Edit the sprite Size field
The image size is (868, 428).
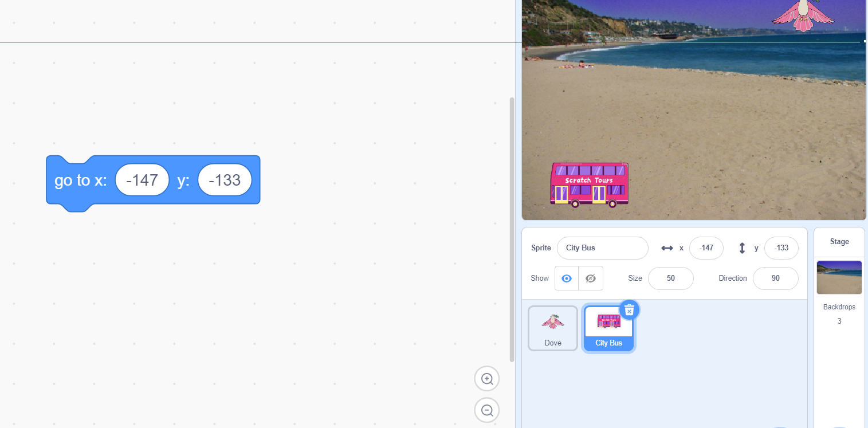click(x=671, y=278)
